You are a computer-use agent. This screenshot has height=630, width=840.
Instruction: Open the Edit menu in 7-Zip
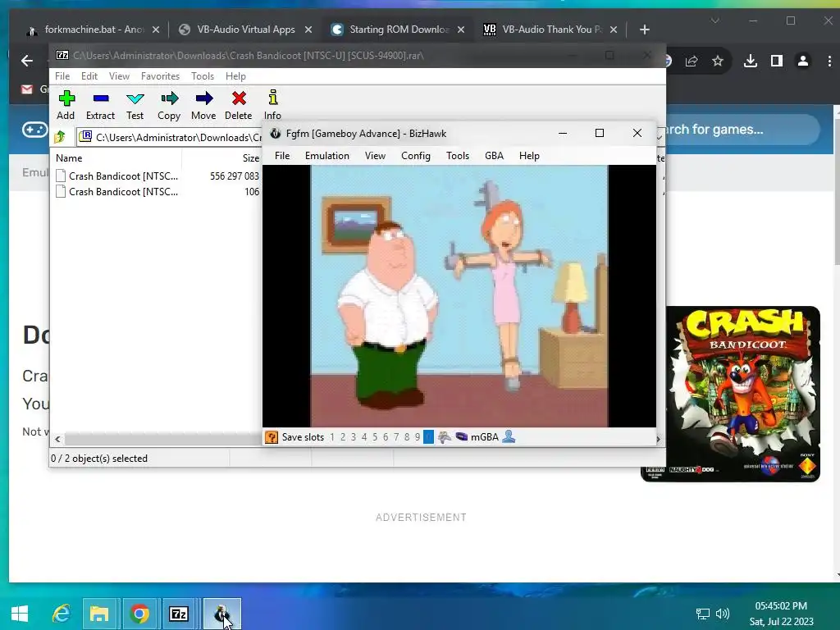coord(89,76)
